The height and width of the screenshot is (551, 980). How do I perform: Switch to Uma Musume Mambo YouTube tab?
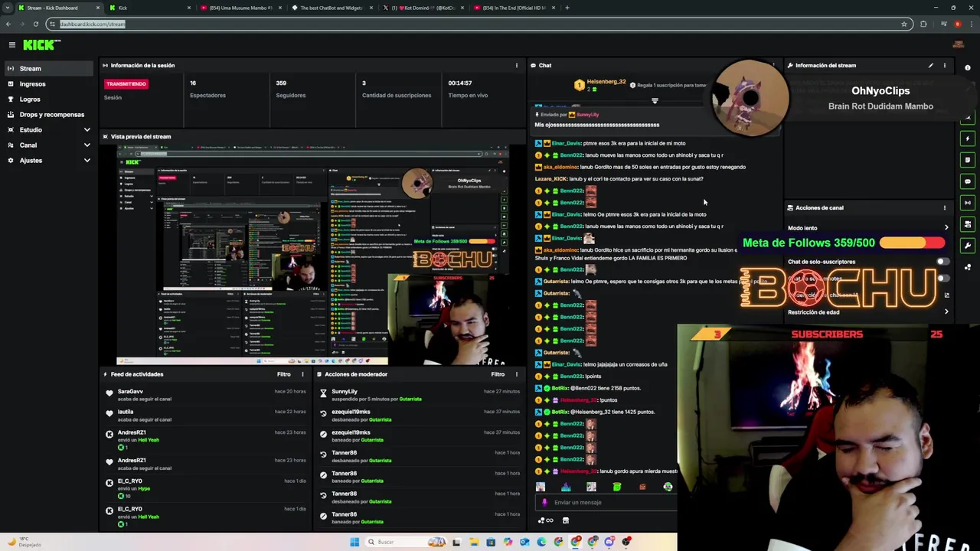coord(240,8)
